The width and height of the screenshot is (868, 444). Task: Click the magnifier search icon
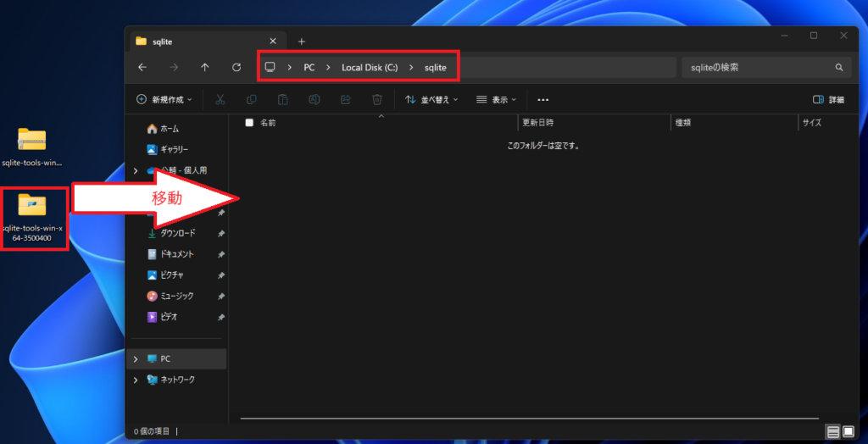point(839,68)
